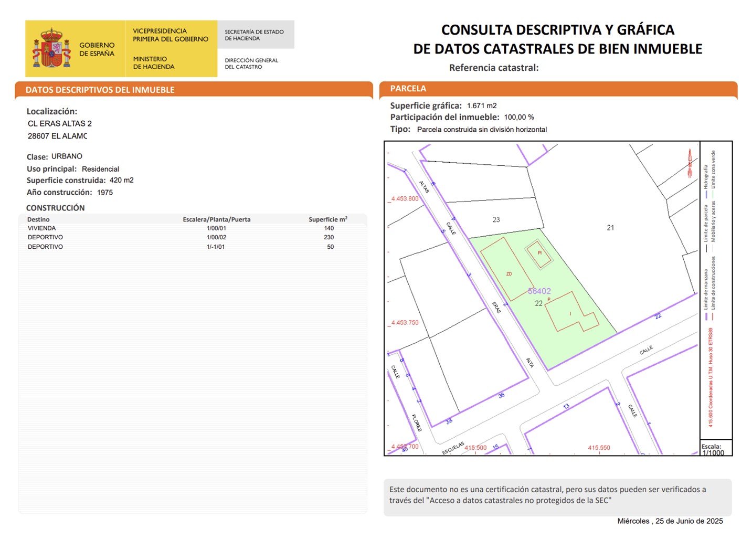Click parcel number 21 on the map
This screenshot has width=752, height=560.
(x=610, y=228)
